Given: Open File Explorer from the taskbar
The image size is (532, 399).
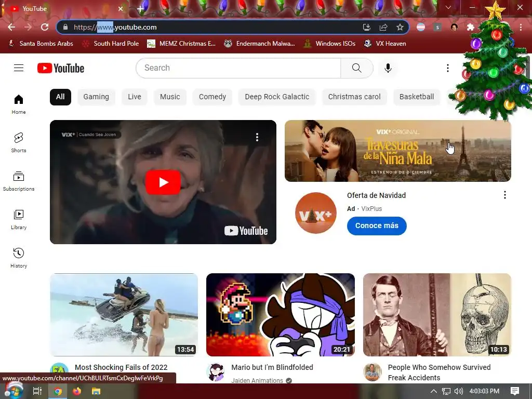Looking at the screenshot, I should tap(96, 391).
